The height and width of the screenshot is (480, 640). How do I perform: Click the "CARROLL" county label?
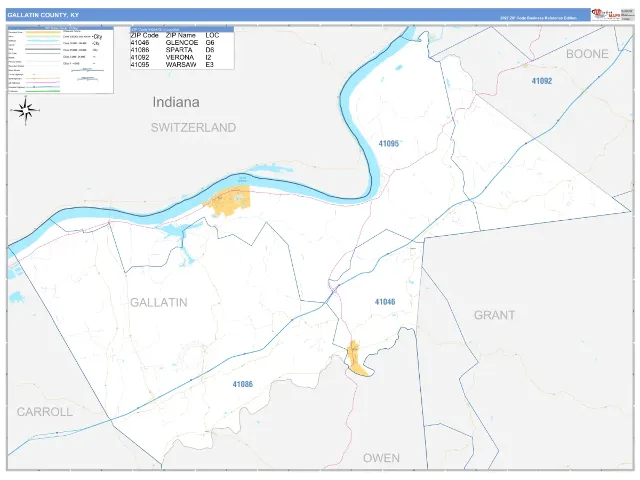45,412
